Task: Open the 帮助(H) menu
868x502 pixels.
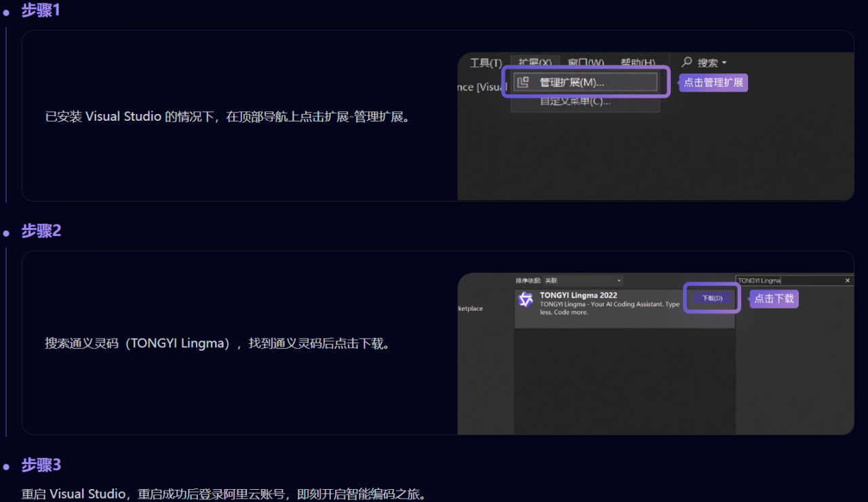Action: (637, 62)
